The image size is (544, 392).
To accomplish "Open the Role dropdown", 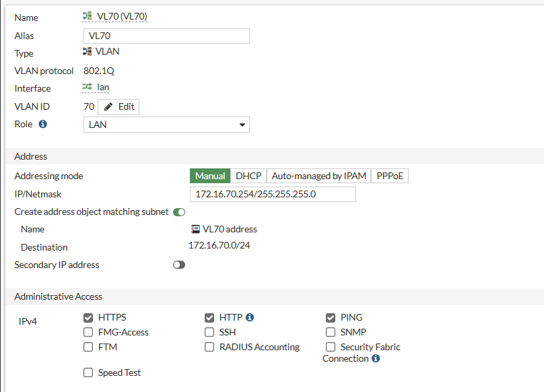I will [x=166, y=125].
